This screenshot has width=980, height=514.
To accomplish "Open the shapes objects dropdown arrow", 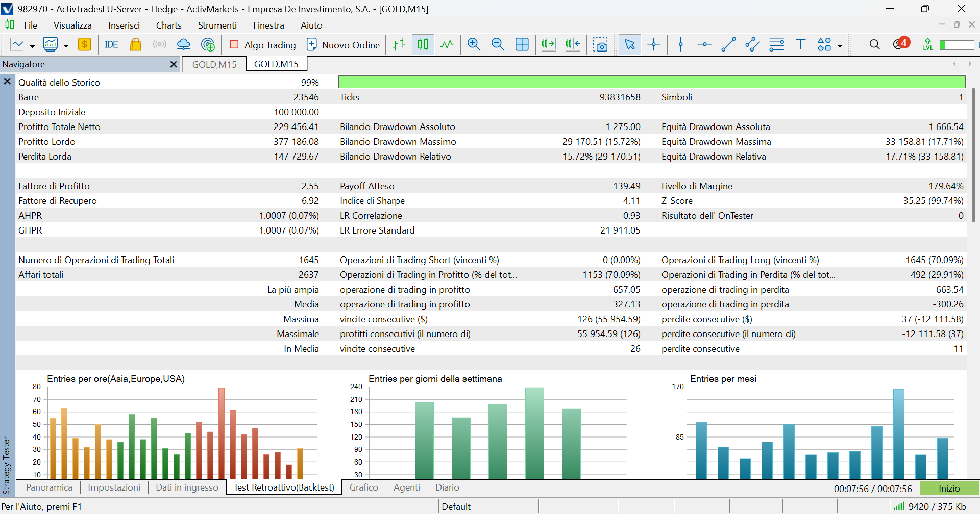I will pos(840,46).
